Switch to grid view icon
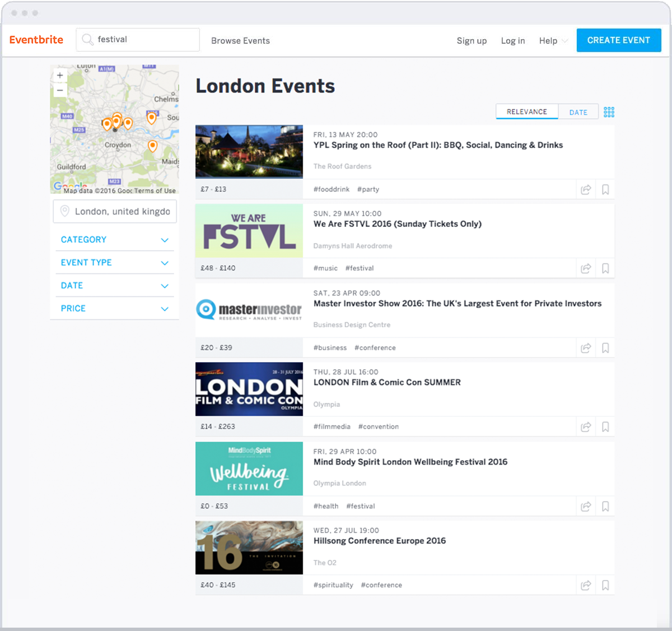 609,112
